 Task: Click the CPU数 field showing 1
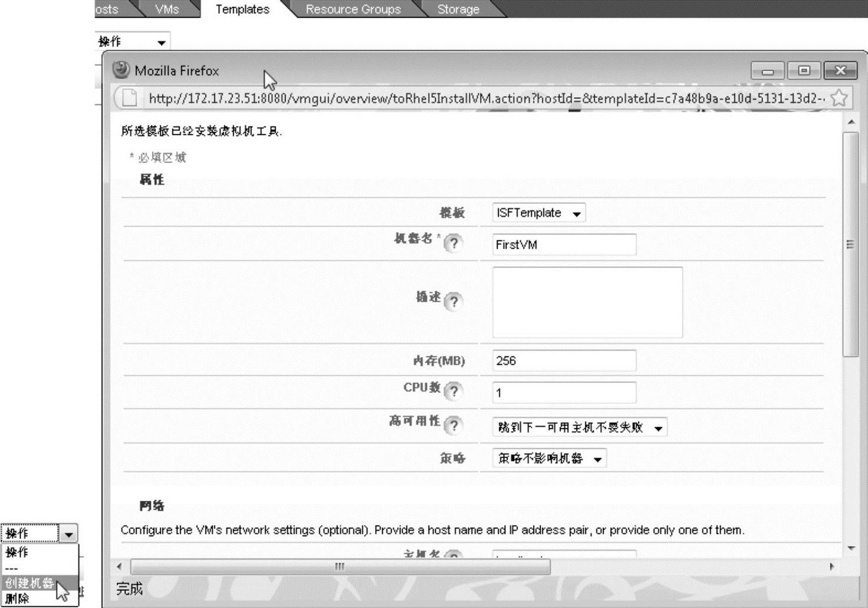(x=564, y=392)
